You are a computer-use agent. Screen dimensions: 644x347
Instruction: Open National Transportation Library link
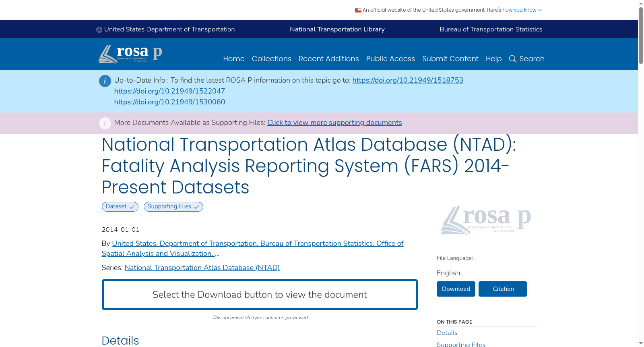(337, 29)
